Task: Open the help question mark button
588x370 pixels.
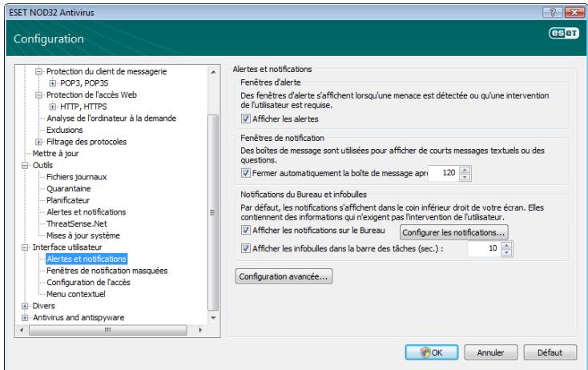Action: [553, 12]
